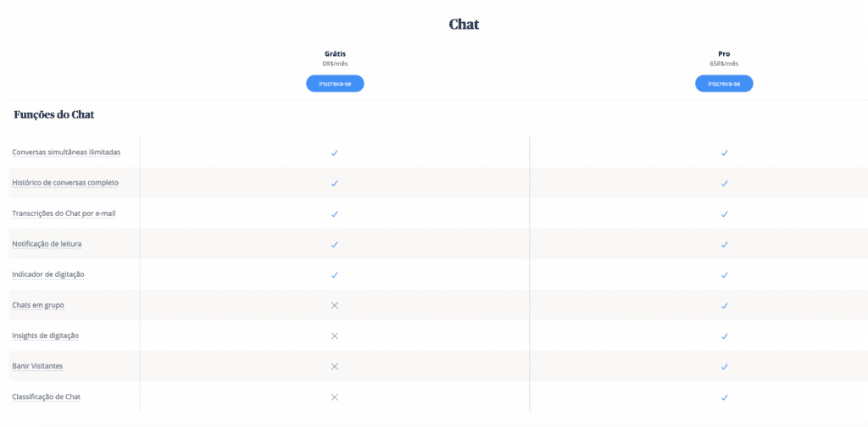Click the Chats em grupo feature label
This screenshot has width=868, height=427.
pos(38,305)
